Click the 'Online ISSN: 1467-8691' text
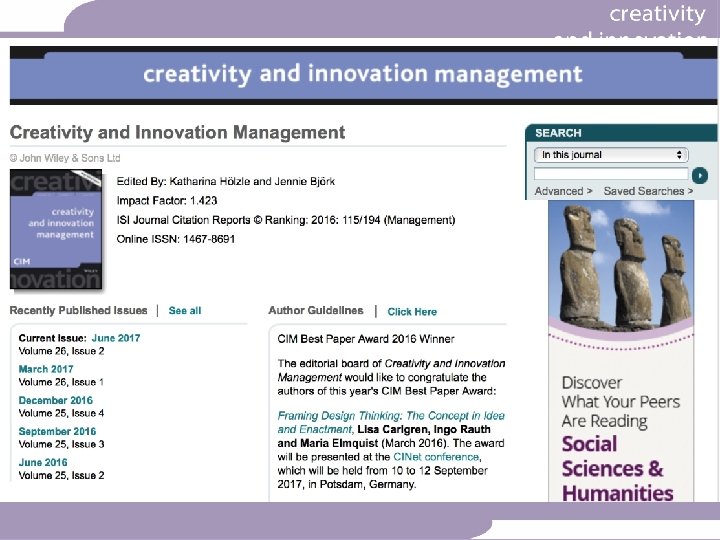 pyautogui.click(x=176, y=239)
